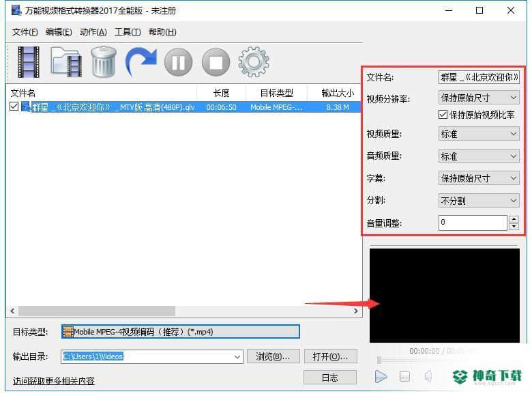Screen dimensions: 532x396
Task: Click the add folder of videos icon
Action: 66,62
